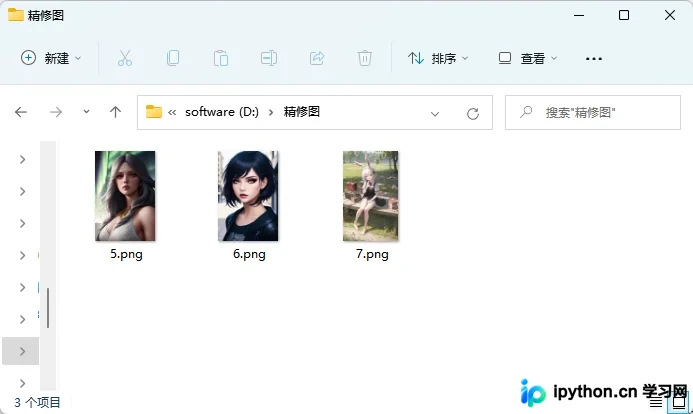The height and width of the screenshot is (414, 693).
Task: Click the folder icon in address bar
Action: tap(154, 112)
